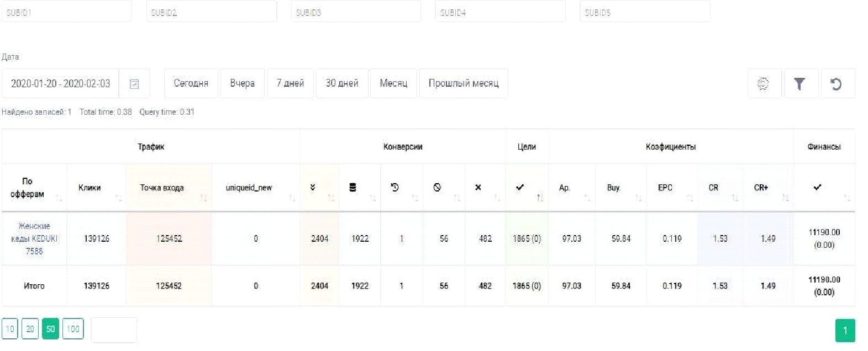Select the 30 дней date preset
This screenshot has height=351, width=868.
tap(342, 83)
